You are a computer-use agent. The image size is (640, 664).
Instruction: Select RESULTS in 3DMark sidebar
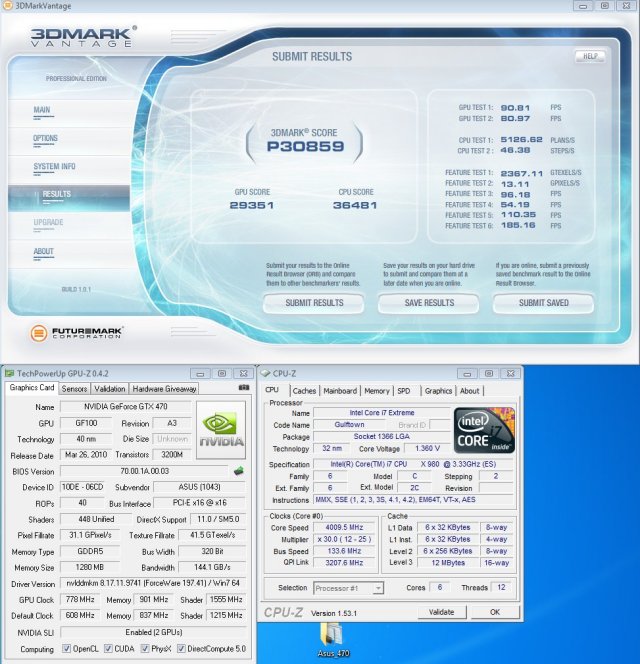pos(56,194)
